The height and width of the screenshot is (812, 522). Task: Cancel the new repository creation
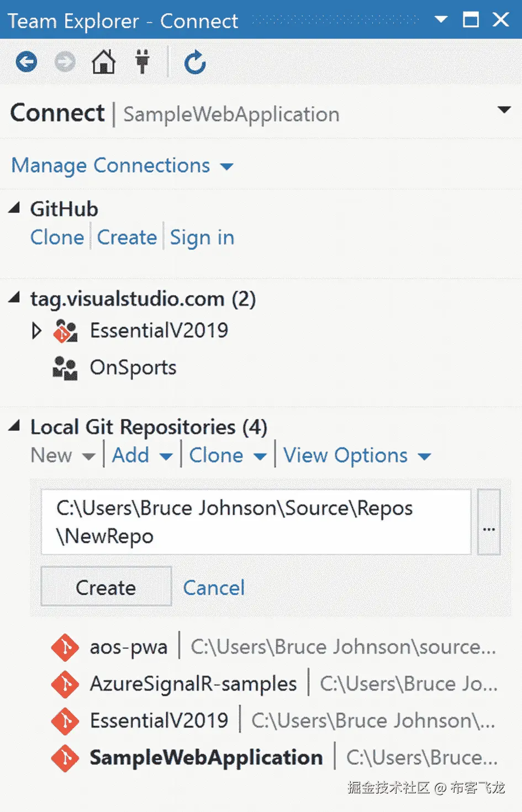click(214, 588)
